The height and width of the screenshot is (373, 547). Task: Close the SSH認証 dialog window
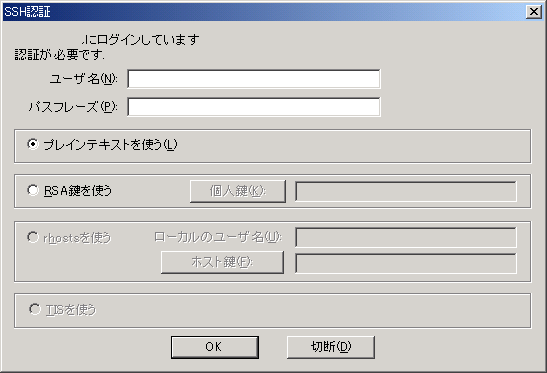(534, 12)
